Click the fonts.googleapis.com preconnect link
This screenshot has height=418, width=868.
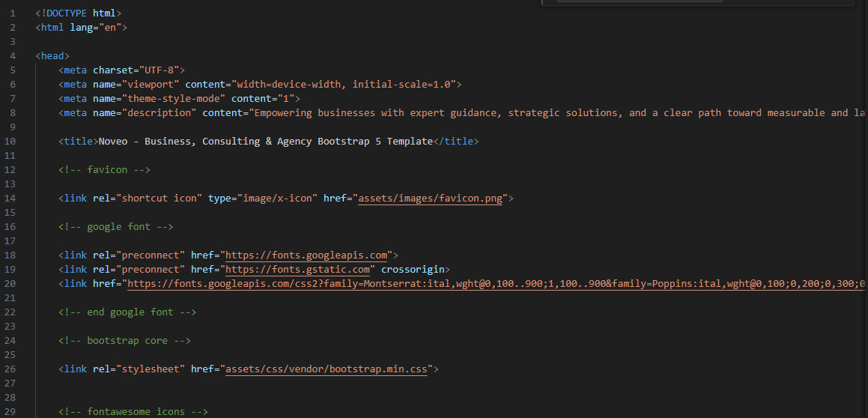306,255
